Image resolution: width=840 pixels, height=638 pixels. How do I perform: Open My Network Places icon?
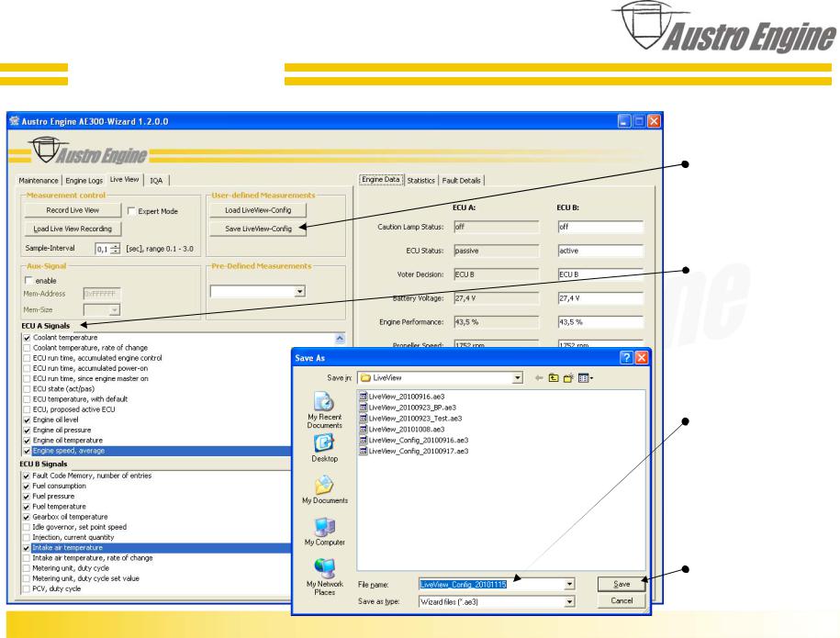pyautogui.click(x=324, y=576)
